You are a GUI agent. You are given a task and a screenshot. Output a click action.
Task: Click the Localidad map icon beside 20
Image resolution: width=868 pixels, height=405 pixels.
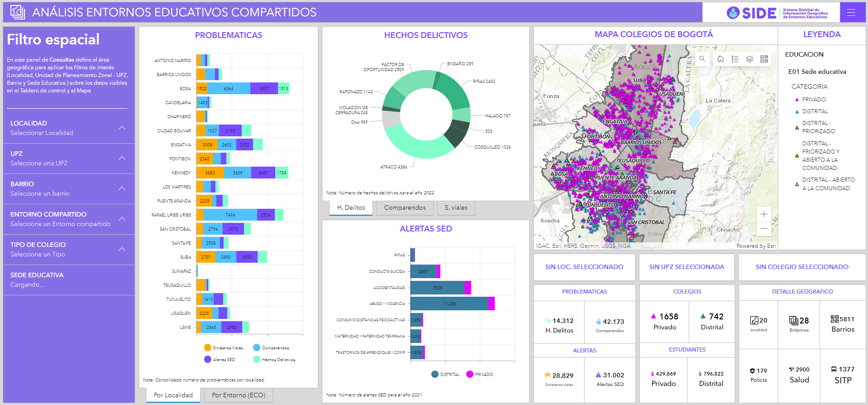[754, 321]
